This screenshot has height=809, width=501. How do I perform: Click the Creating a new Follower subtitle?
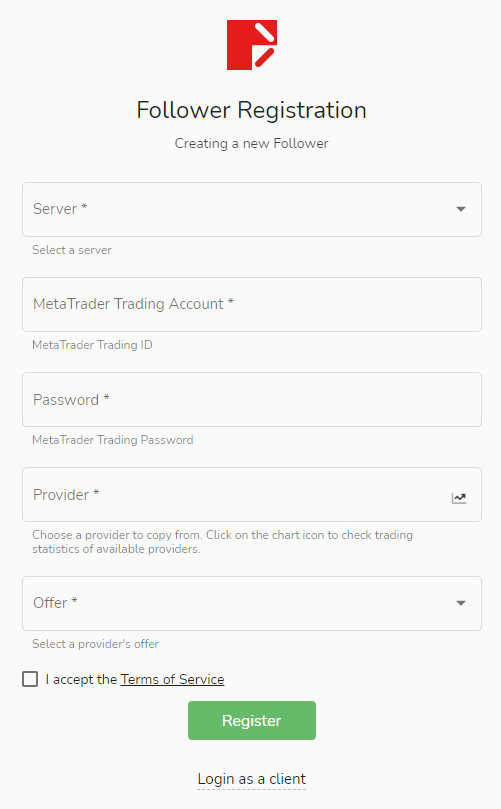tap(251, 143)
